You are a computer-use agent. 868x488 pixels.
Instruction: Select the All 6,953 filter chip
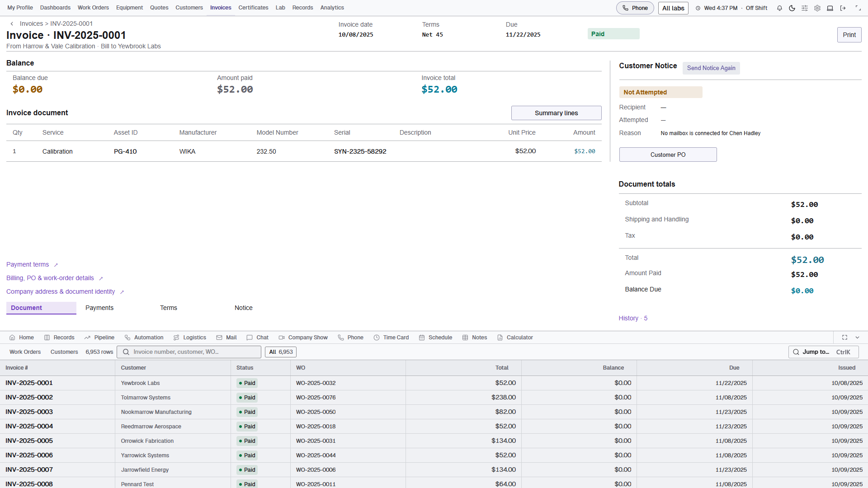coord(281,352)
